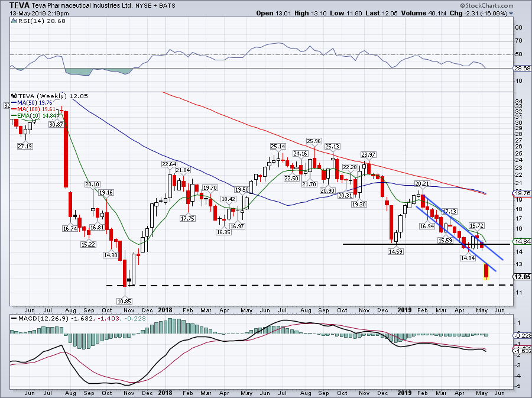
Task: Click the 14.04 price label
Action: click(x=468, y=258)
